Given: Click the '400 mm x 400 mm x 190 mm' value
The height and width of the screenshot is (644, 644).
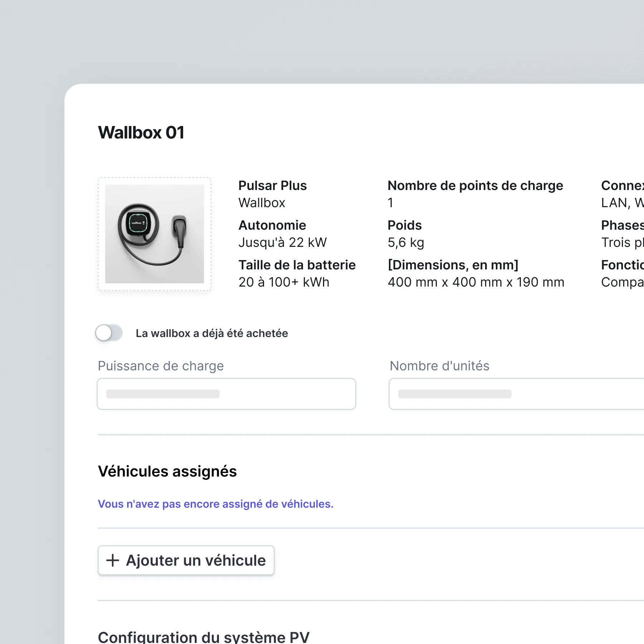Looking at the screenshot, I should pos(476,282).
